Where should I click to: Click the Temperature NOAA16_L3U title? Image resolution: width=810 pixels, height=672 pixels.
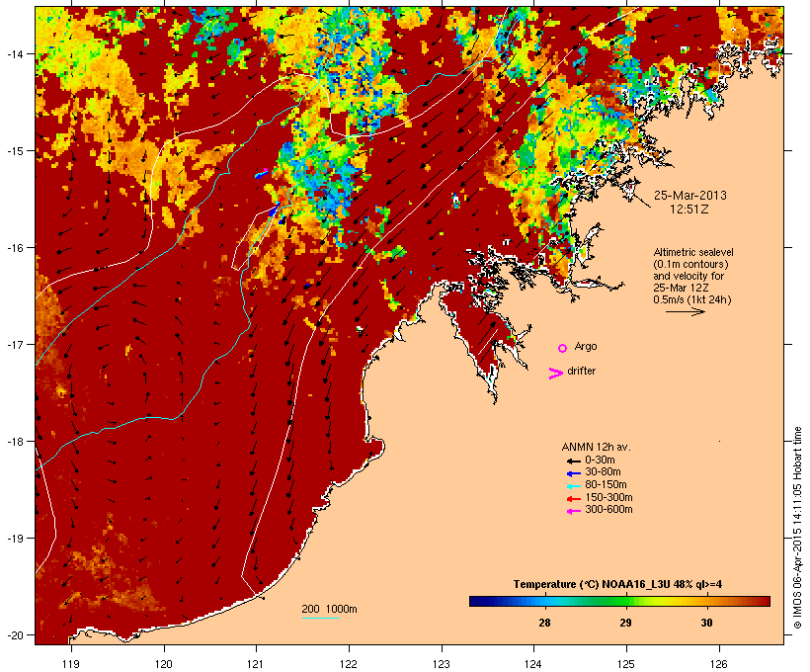[617, 584]
